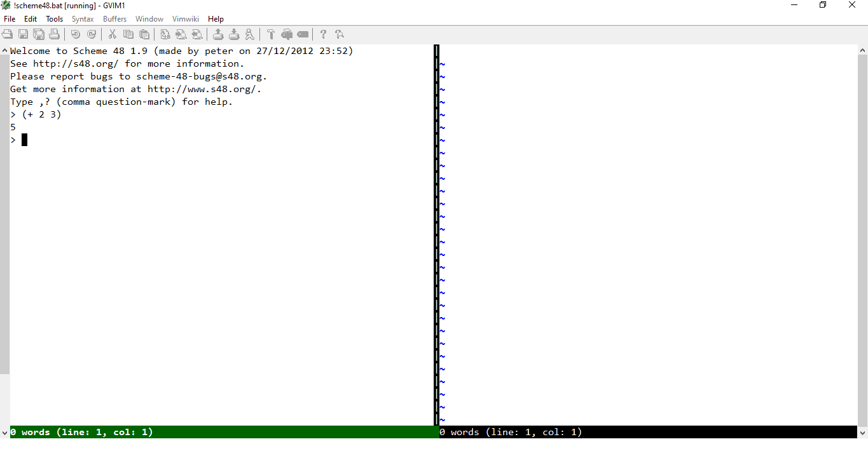This screenshot has width=868, height=458.
Task: Click the left vertical scrollbar thumb
Action: click(x=5, y=215)
